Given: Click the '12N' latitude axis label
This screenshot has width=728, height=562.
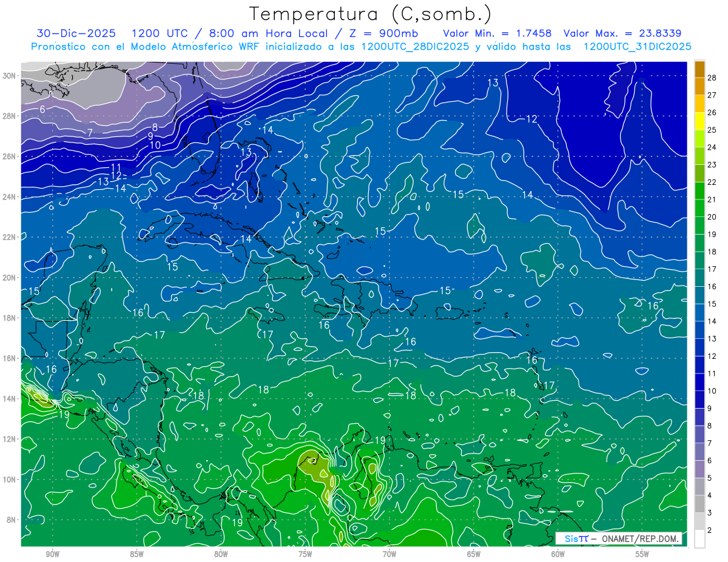Looking at the screenshot, I should pos(10,439).
